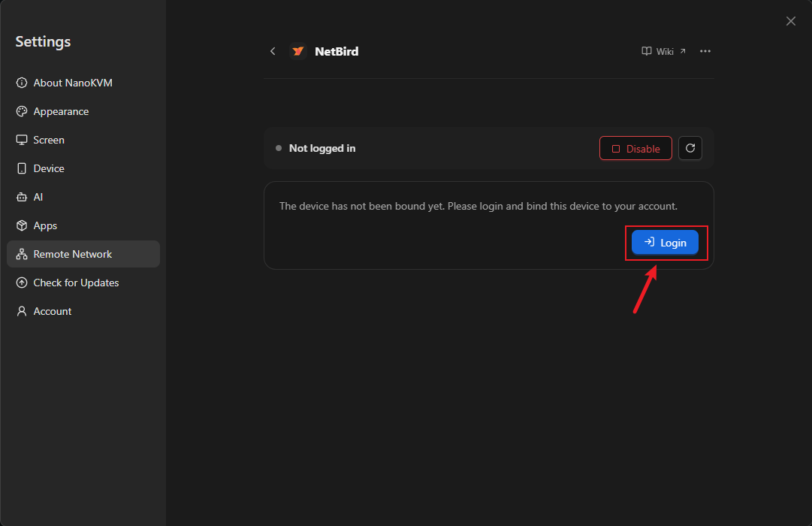812x526 pixels.
Task: Open Appearance settings
Action: pos(83,111)
